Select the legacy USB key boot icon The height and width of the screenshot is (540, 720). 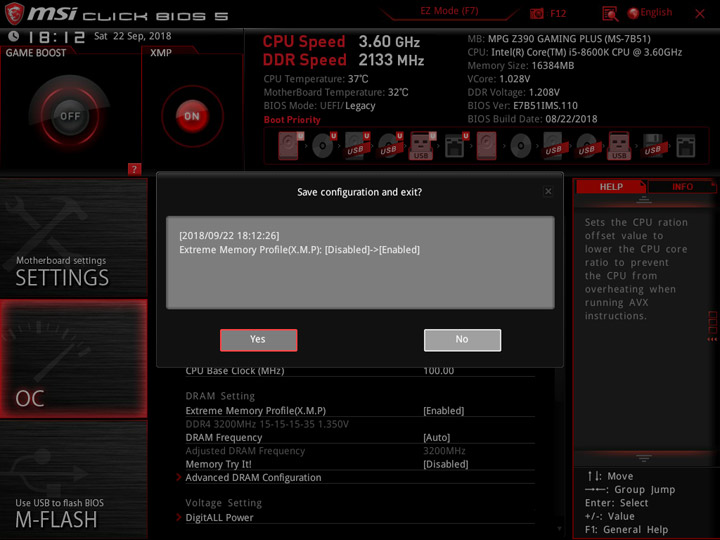[x=619, y=146]
